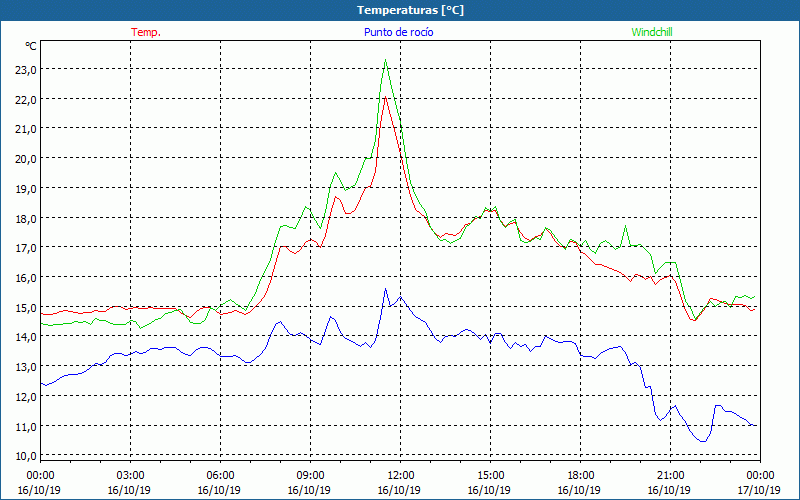Click the 21,0 y-axis value
This screenshot has width=800, height=500.
(26, 129)
